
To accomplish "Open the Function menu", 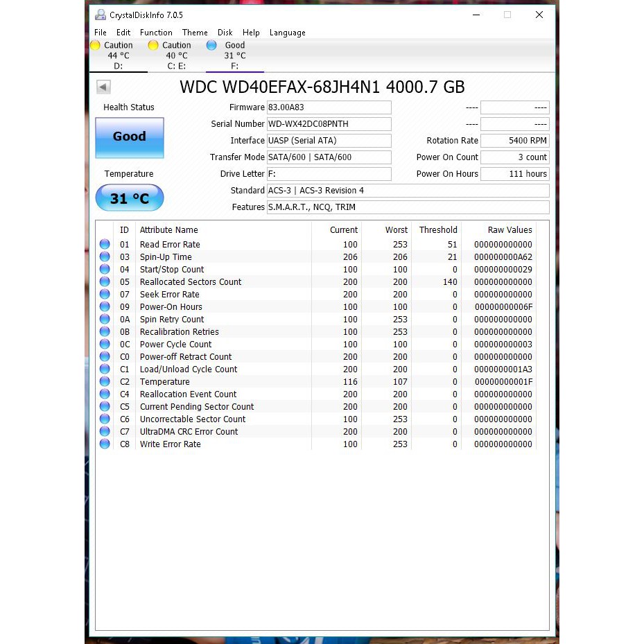I will [x=155, y=32].
